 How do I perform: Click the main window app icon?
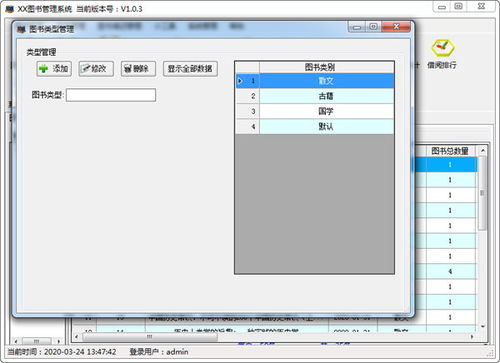coord(10,9)
